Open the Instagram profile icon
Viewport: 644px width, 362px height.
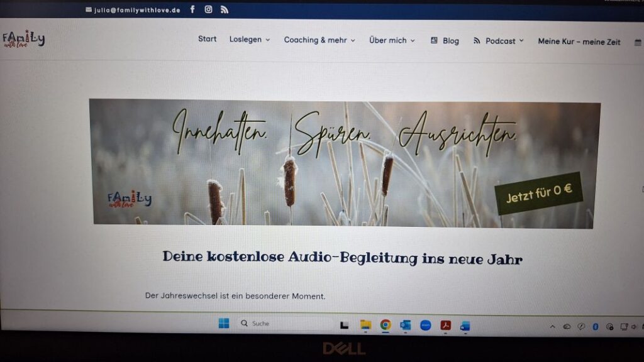tap(208, 9)
